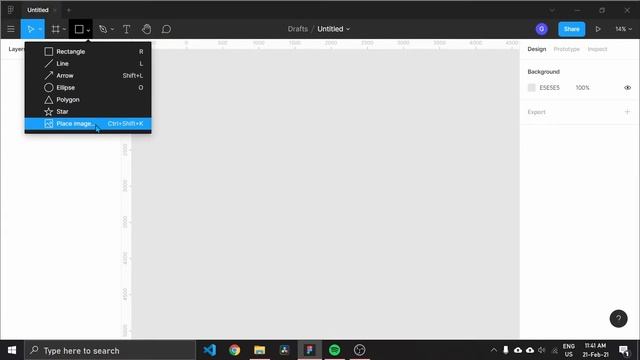Open Figma from the taskbar
The width and height of the screenshot is (640, 360).
pyautogui.click(x=309, y=350)
